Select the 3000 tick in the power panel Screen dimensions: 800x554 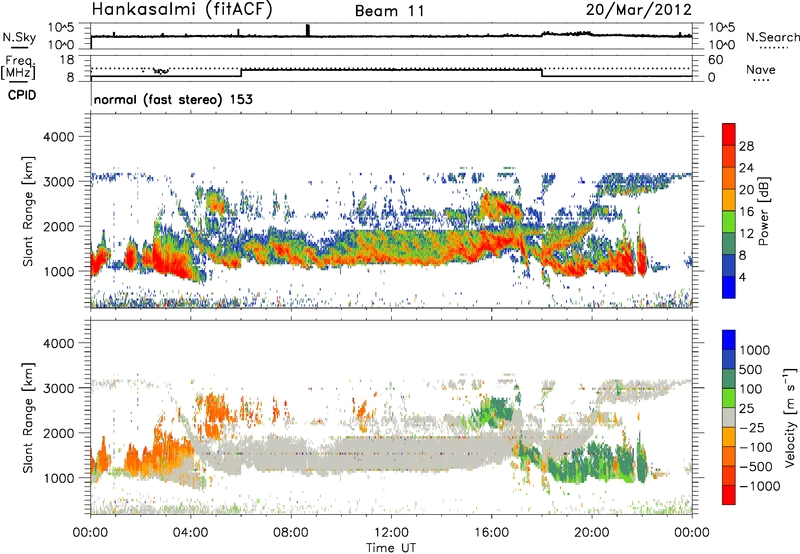click(x=58, y=182)
